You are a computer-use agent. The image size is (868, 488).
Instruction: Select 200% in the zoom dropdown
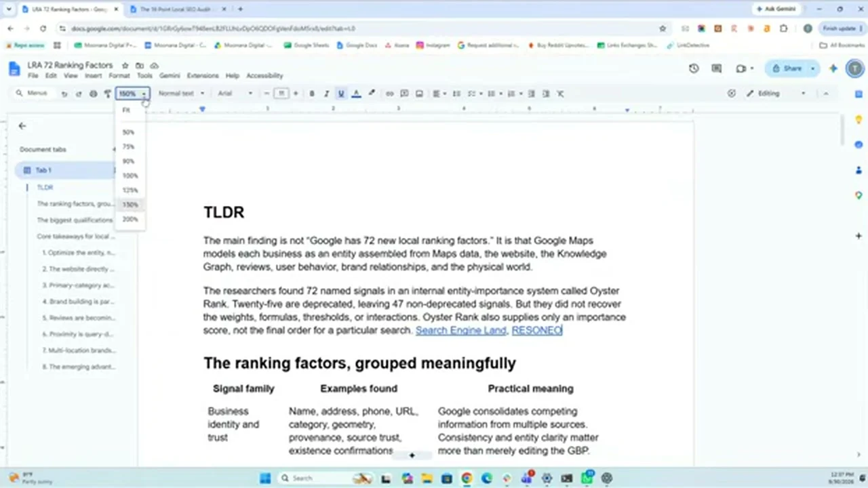(130, 219)
